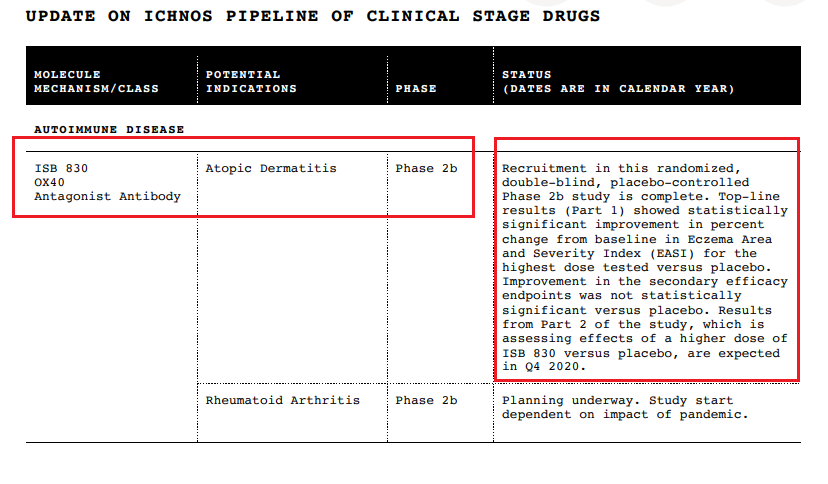Select the dependent on impact of pandemic line
The image size is (828, 484).
[625, 414]
